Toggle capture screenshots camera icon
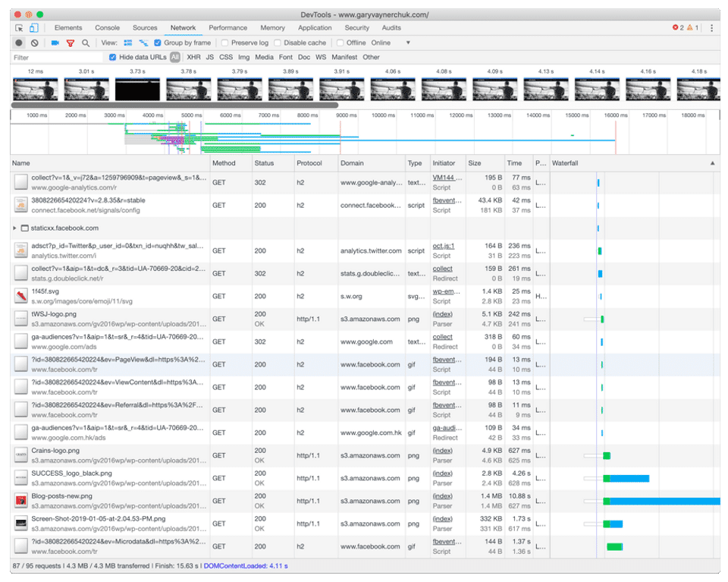The image size is (728, 582). (x=55, y=42)
